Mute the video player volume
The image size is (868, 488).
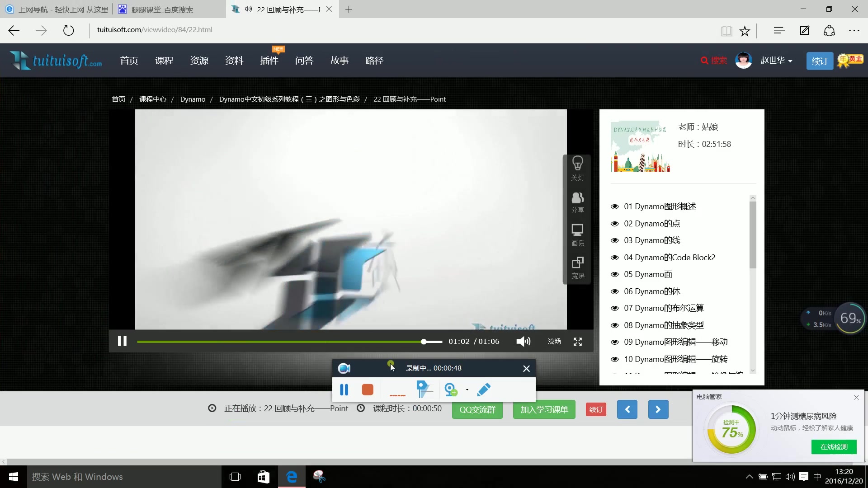point(523,342)
